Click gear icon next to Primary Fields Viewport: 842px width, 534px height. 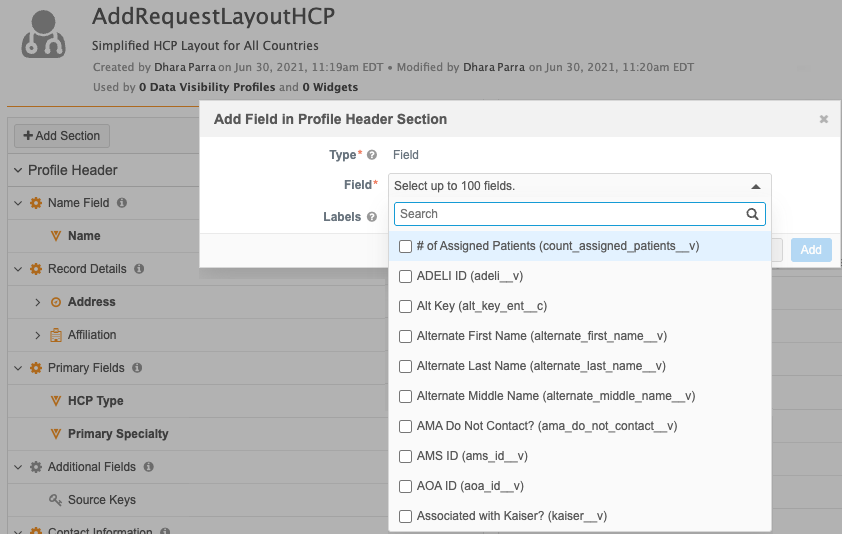click(36, 368)
